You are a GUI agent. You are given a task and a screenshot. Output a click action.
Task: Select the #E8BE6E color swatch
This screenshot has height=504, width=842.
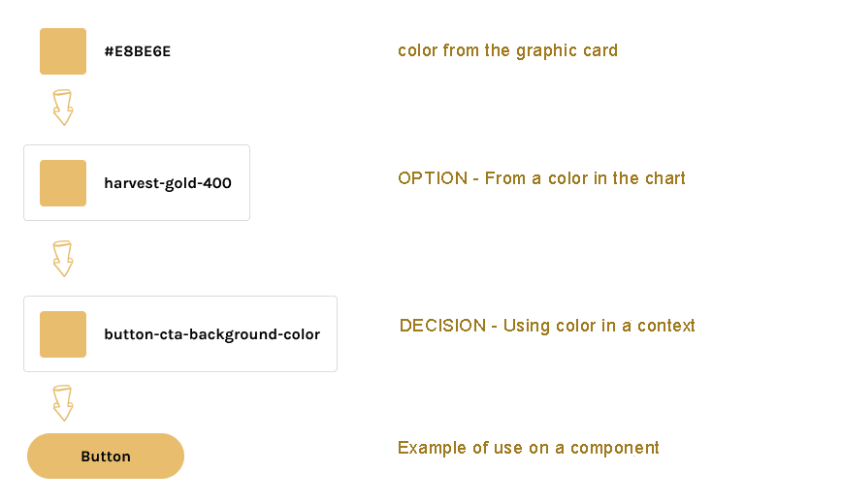(x=63, y=51)
